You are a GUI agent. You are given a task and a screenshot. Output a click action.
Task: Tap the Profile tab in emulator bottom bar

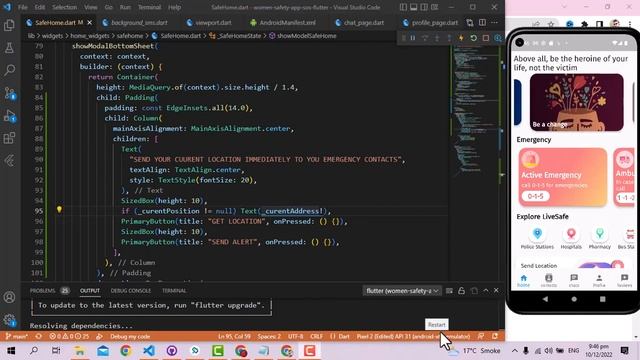[599, 280]
